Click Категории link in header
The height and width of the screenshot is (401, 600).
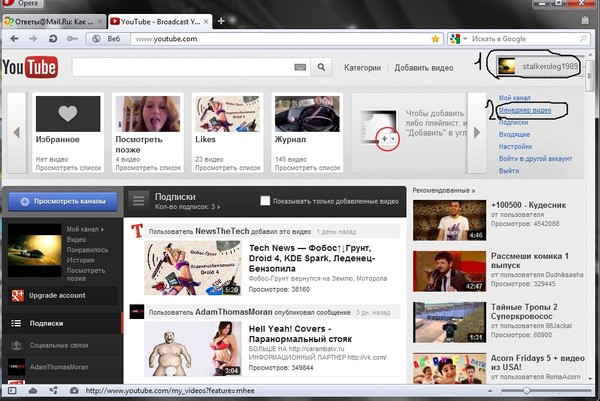(362, 68)
